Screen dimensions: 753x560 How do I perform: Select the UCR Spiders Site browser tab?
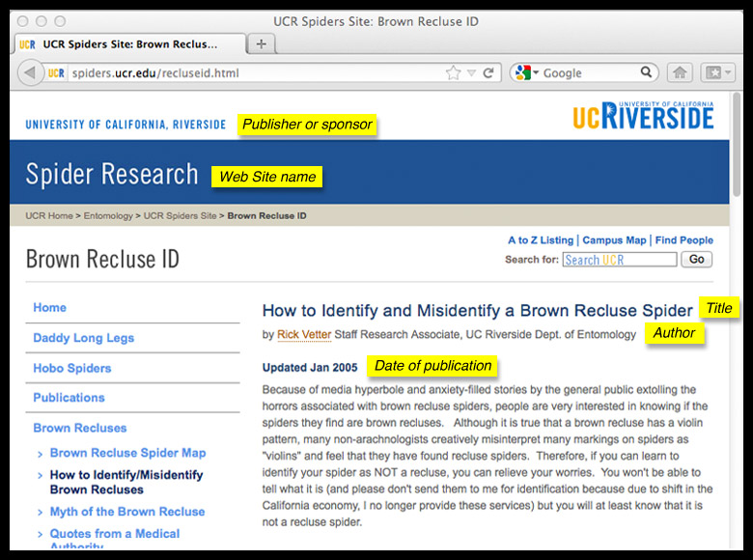pos(128,43)
